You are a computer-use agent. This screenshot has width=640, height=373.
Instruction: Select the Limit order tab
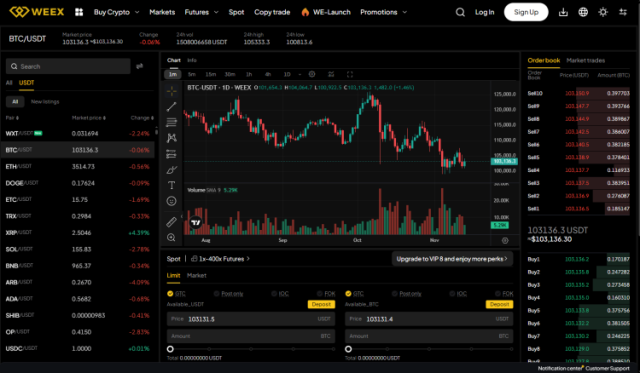[x=173, y=275]
